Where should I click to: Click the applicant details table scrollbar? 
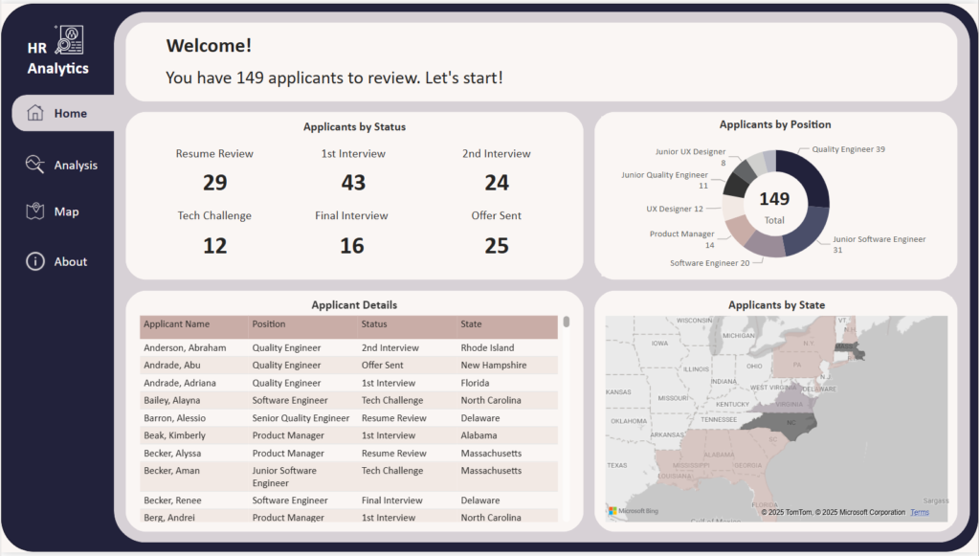pos(567,322)
